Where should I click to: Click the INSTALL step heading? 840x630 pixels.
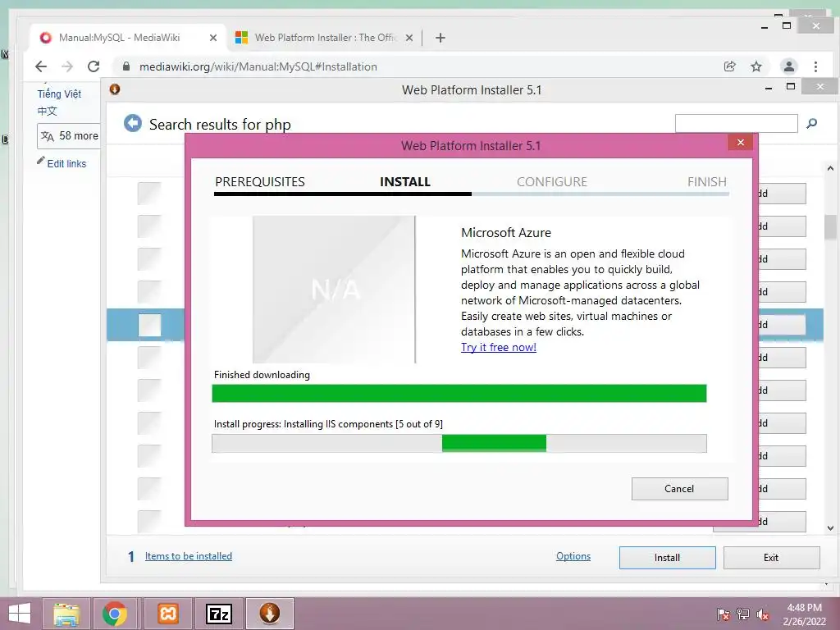[x=405, y=181]
